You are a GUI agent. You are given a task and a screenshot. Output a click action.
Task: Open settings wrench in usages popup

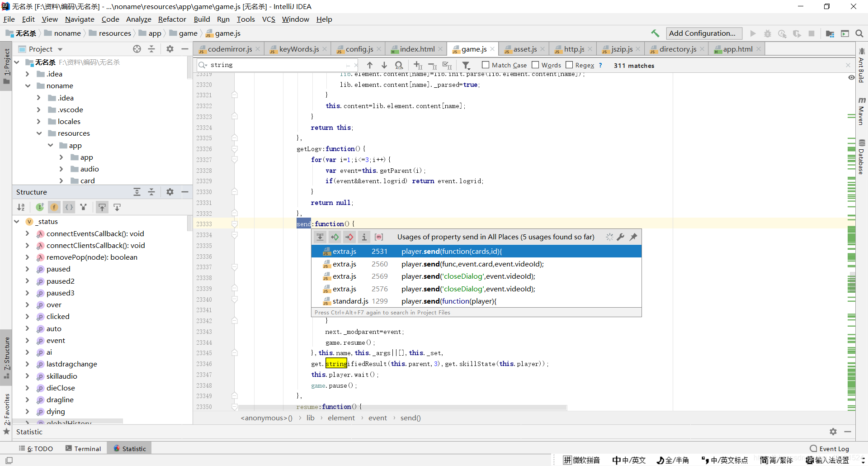coord(621,237)
